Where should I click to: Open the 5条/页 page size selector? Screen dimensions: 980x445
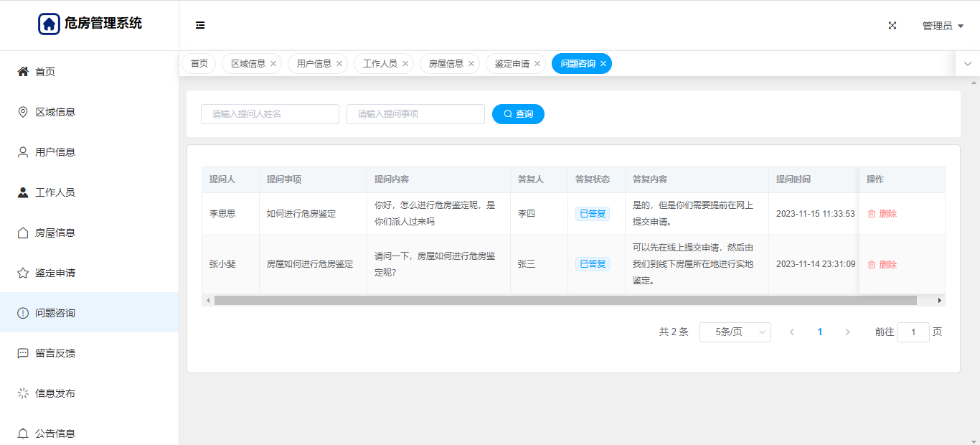pyautogui.click(x=735, y=332)
